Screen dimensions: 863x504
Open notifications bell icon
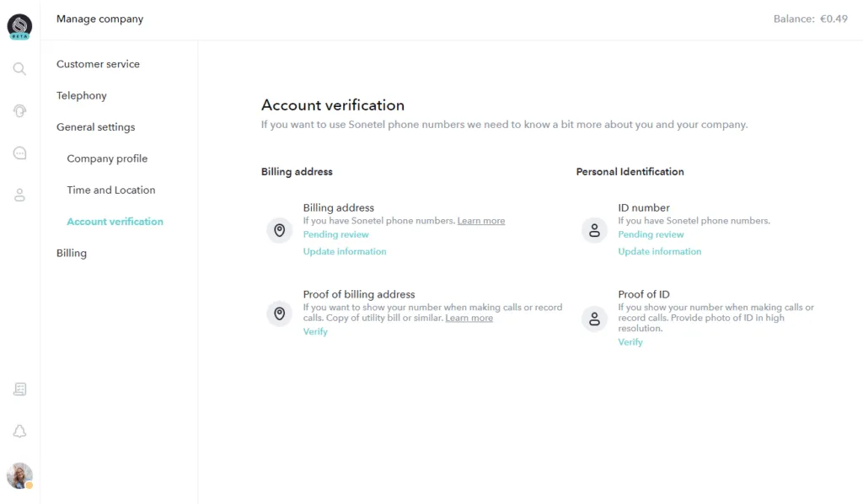pyautogui.click(x=19, y=432)
